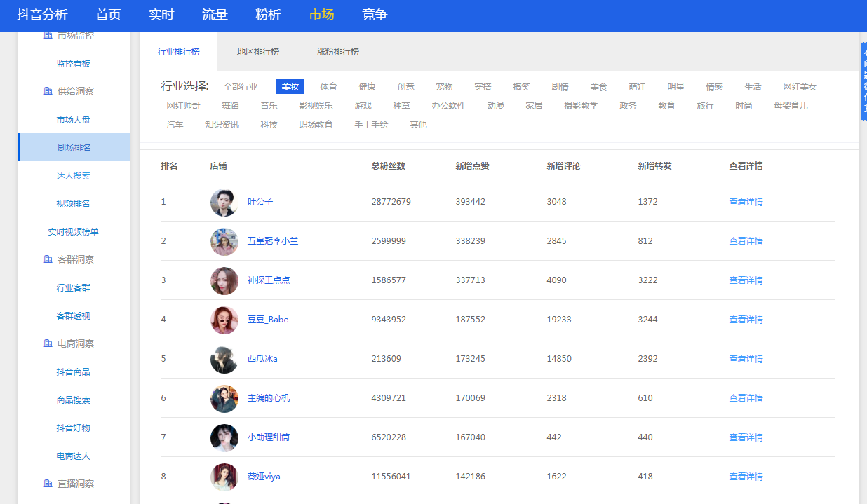Screen dimensions: 867x504
Task: Open 竞争 in top navigation
Action: pyautogui.click(x=375, y=15)
